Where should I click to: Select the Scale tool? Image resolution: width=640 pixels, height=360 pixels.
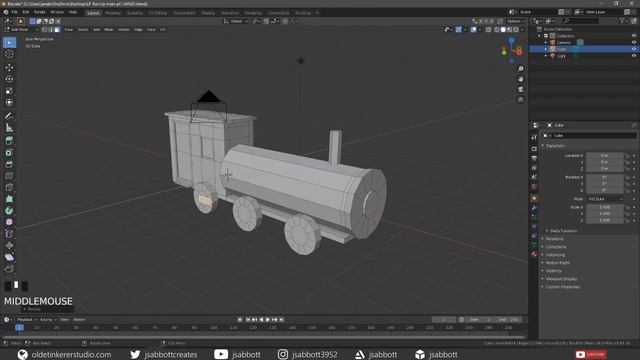point(9,91)
